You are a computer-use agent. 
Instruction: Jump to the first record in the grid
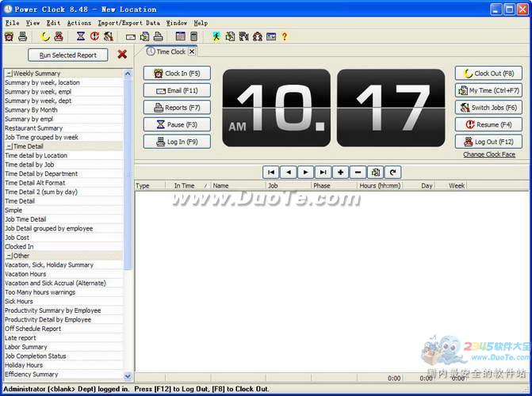click(x=270, y=172)
